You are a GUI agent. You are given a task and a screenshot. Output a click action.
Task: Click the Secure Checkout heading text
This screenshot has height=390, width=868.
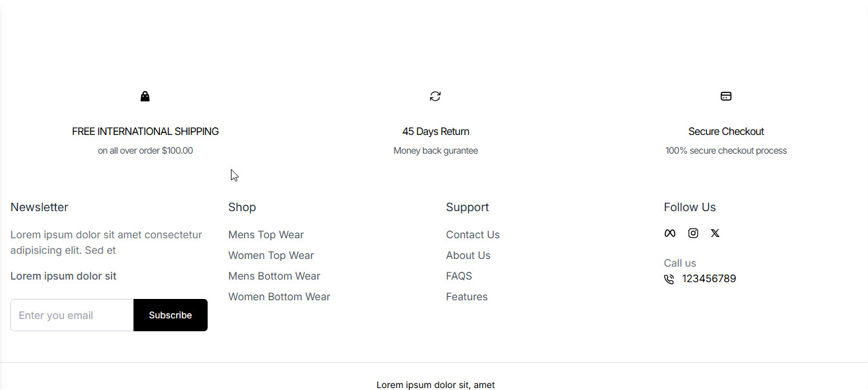726,131
